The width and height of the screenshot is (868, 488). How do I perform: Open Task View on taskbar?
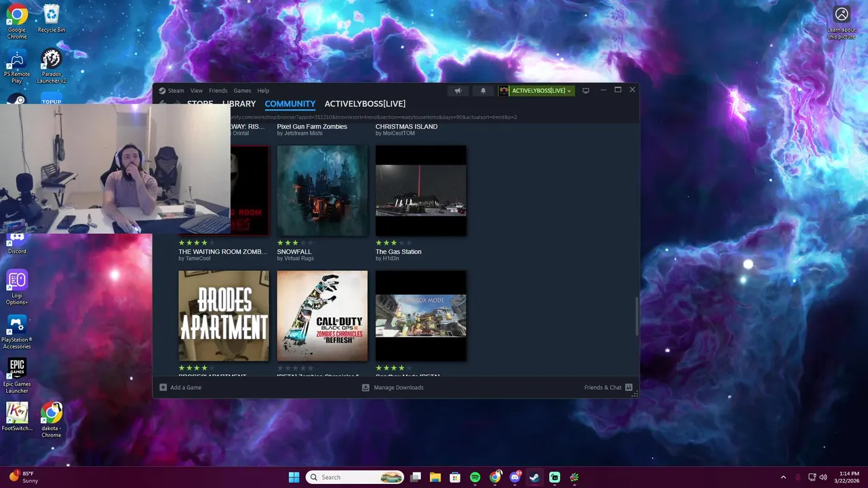(x=416, y=477)
